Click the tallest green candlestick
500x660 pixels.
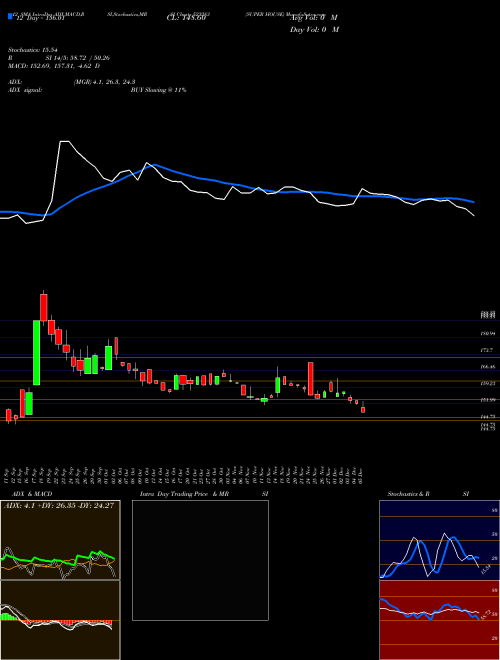click(x=37, y=353)
